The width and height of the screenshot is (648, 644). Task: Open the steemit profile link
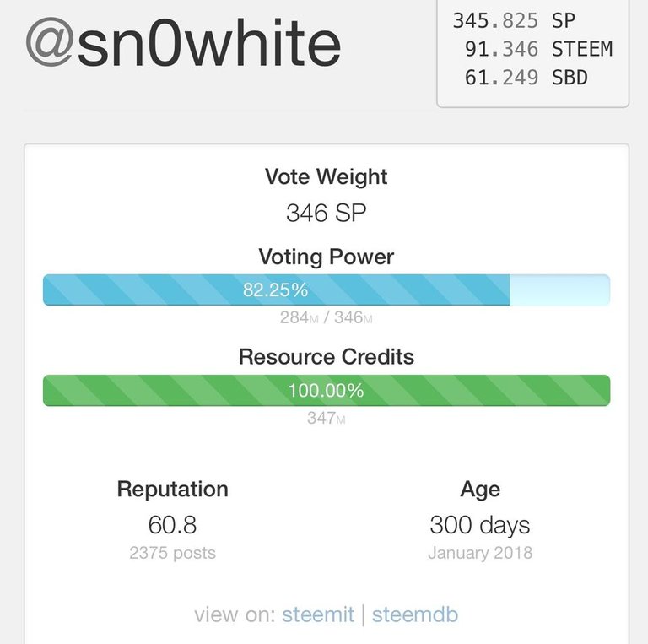click(318, 614)
